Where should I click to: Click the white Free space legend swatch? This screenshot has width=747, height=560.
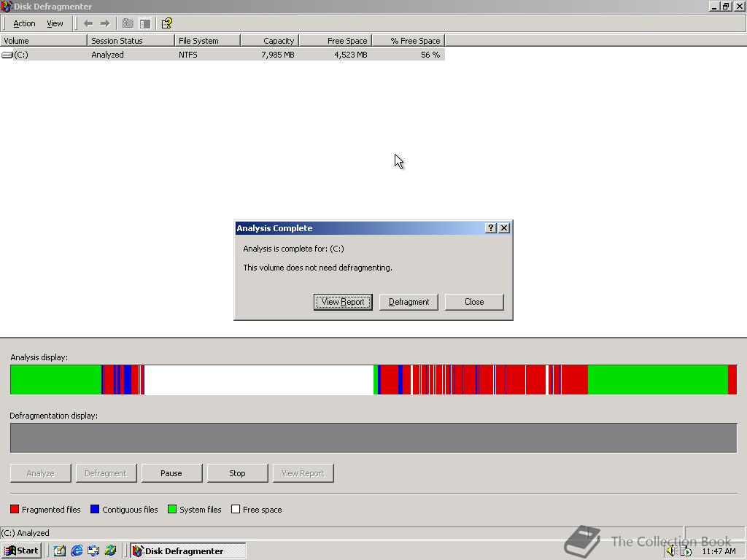[x=236, y=509]
